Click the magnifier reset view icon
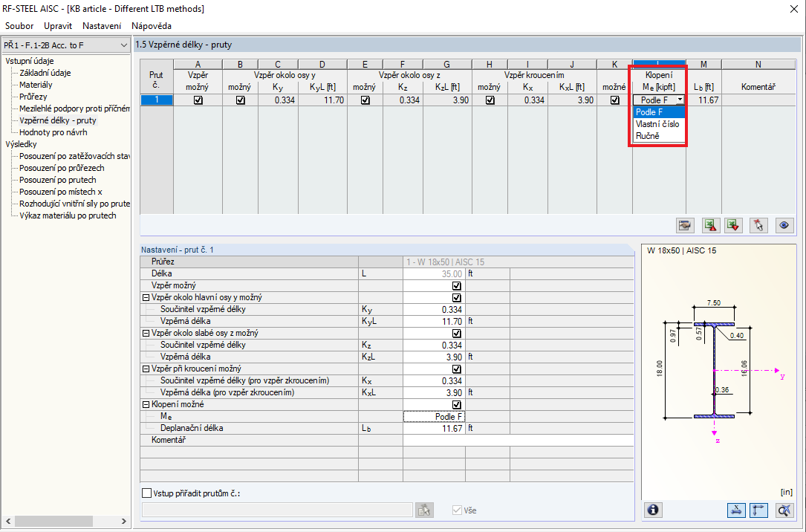 coord(784,510)
